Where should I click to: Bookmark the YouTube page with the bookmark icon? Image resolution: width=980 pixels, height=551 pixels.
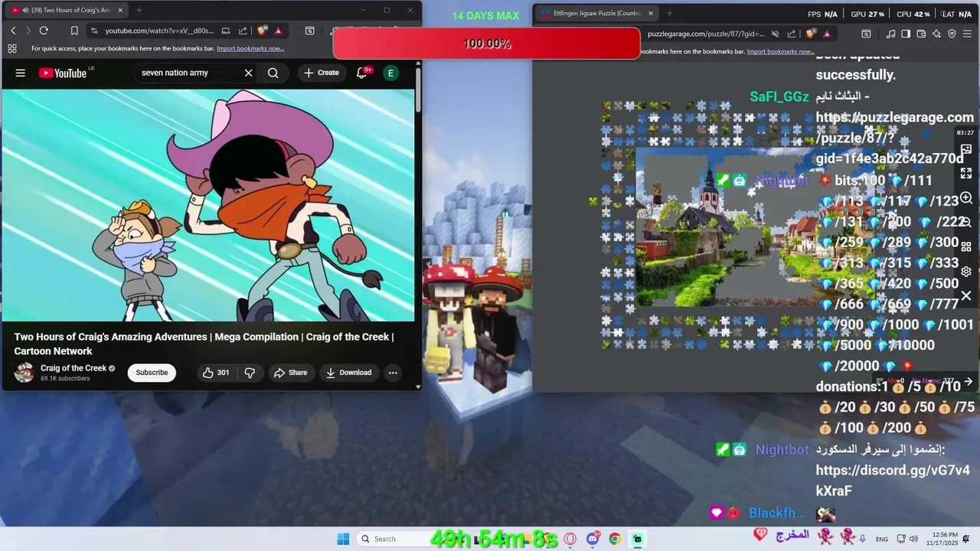pos(74,31)
